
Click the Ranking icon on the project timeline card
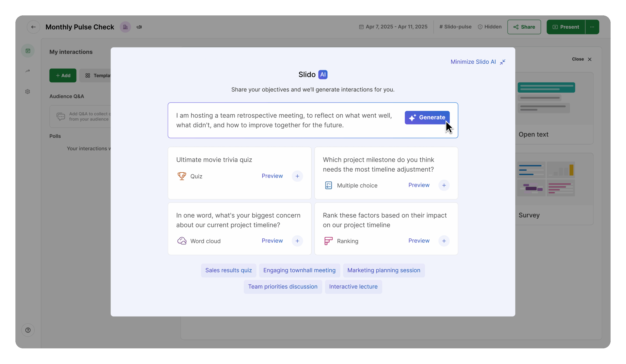328,241
